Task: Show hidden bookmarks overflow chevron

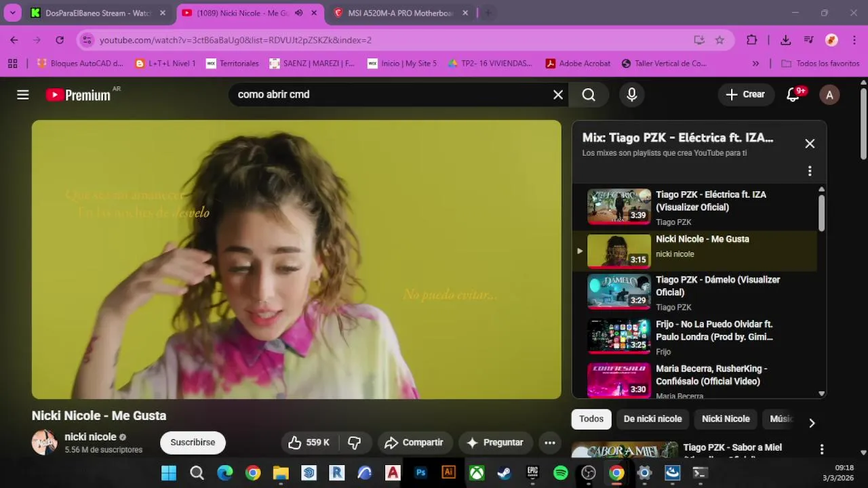Action: (x=755, y=63)
